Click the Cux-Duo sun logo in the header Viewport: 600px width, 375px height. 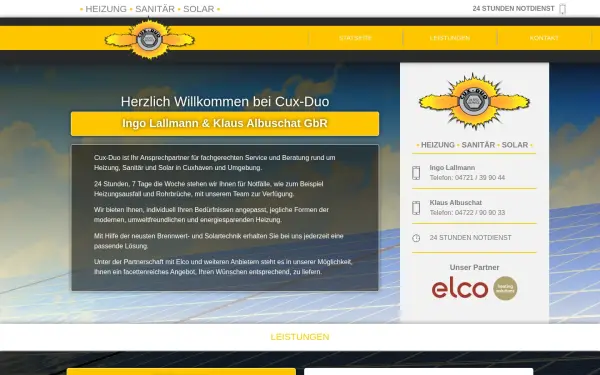150,39
